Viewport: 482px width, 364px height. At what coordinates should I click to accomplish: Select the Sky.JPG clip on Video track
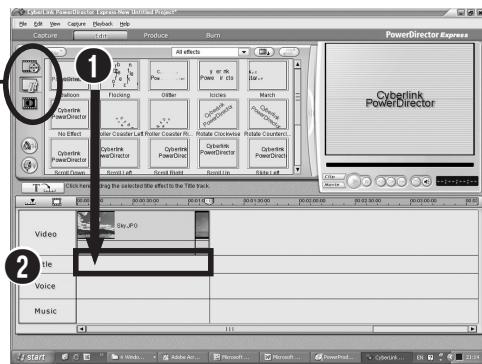[x=136, y=225]
